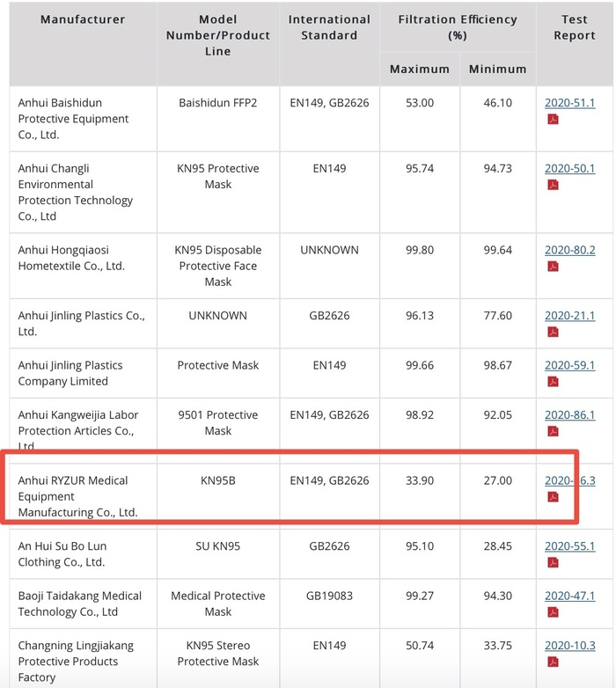This screenshot has height=688, width=616.
Task: Select maximum efficiency value 96.13
Action: pyautogui.click(x=420, y=316)
